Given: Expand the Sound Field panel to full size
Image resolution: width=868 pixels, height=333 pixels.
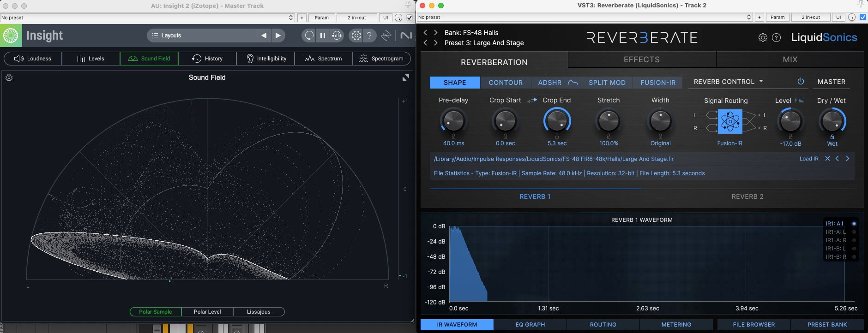Looking at the screenshot, I should pyautogui.click(x=405, y=77).
